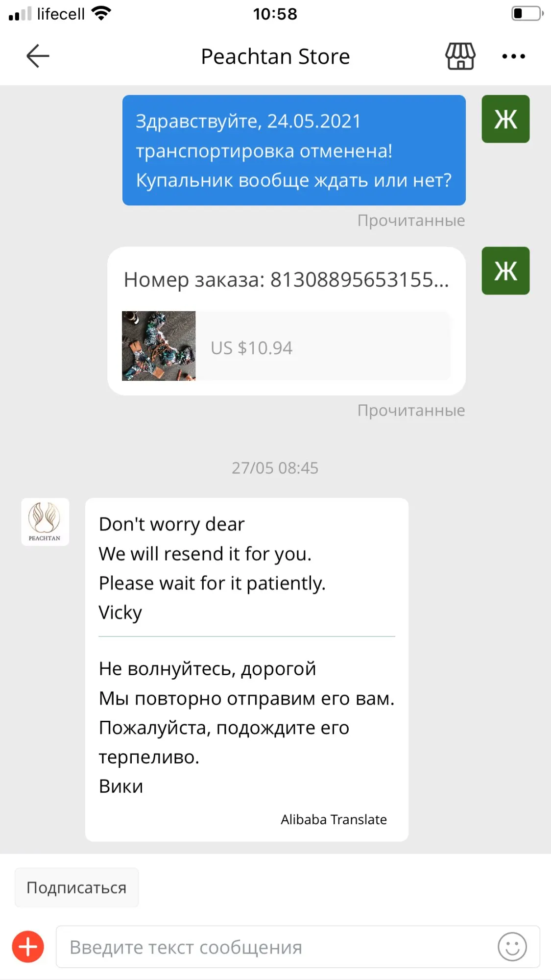Tap the green Ж avatar by the order card

click(x=505, y=270)
